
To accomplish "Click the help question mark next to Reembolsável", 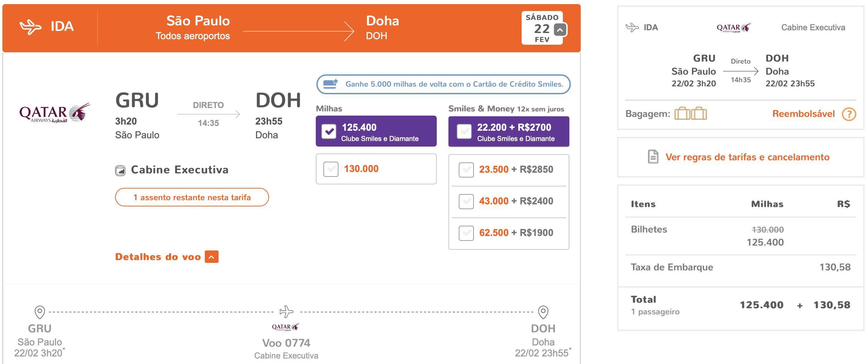I will (x=849, y=114).
